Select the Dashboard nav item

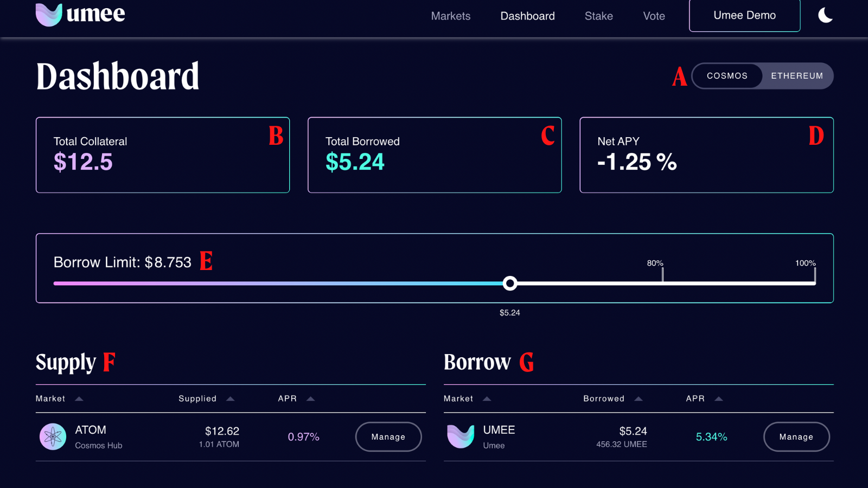coord(527,16)
